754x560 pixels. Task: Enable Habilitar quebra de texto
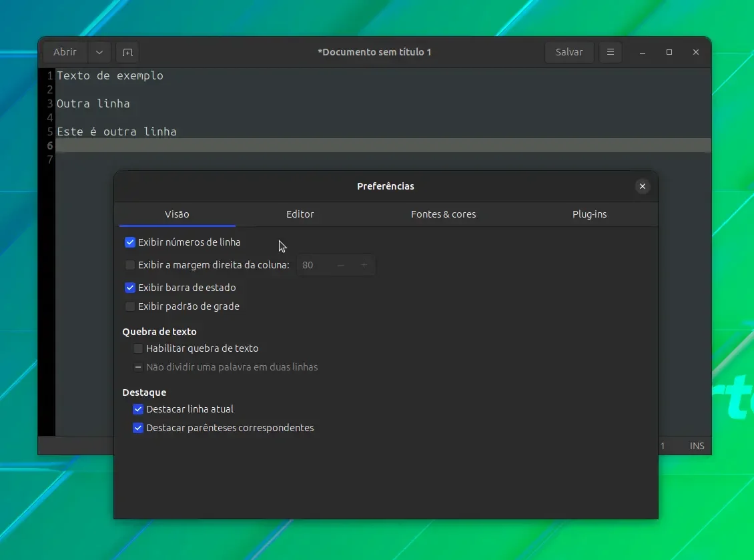tap(138, 348)
